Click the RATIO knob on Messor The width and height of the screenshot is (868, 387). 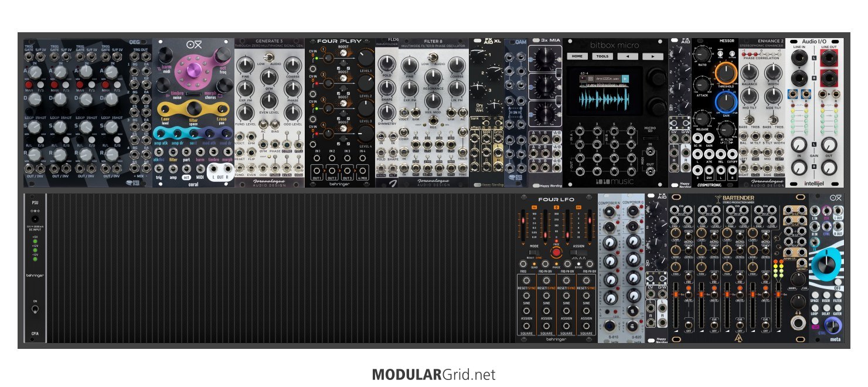click(701, 55)
